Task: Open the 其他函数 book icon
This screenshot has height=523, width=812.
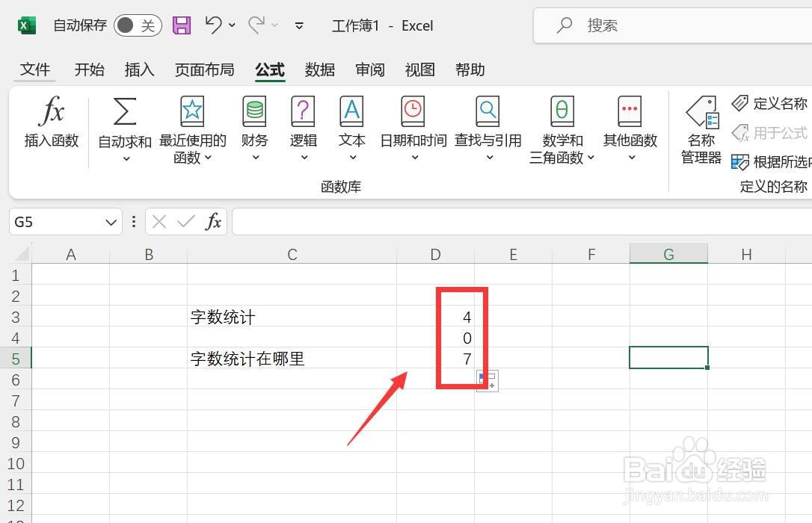Action: tap(630, 111)
